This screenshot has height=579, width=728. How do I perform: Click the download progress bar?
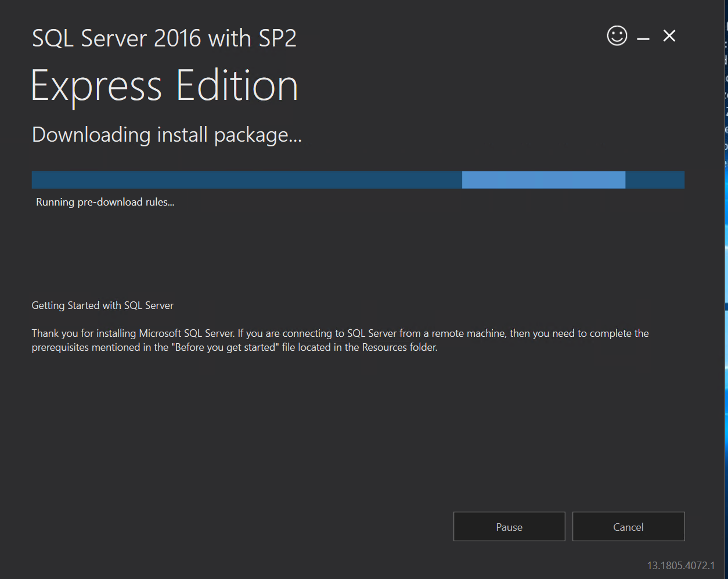click(358, 180)
